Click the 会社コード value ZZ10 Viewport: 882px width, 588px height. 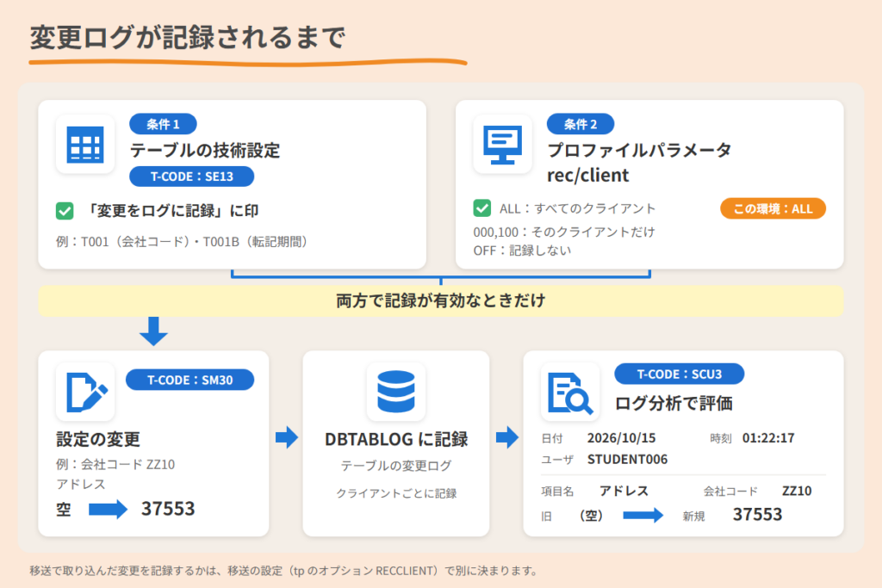797,491
